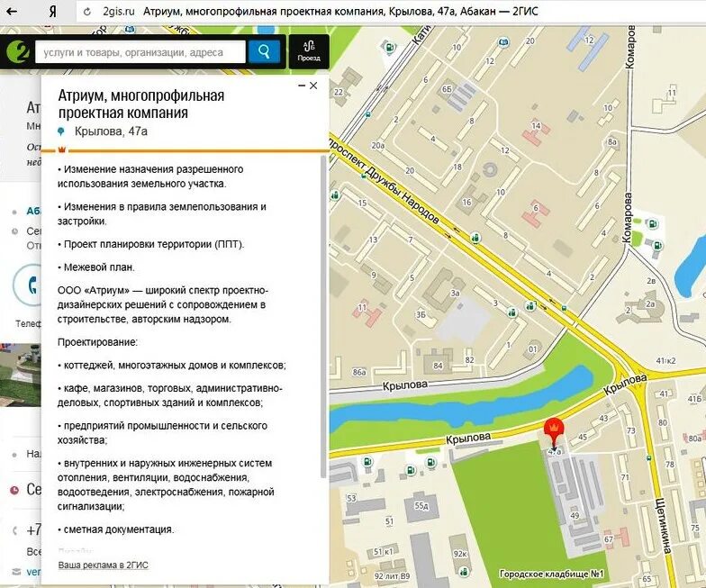Select the Проектирование: heading text
Screen dimensions: 706x588
(x=97, y=342)
